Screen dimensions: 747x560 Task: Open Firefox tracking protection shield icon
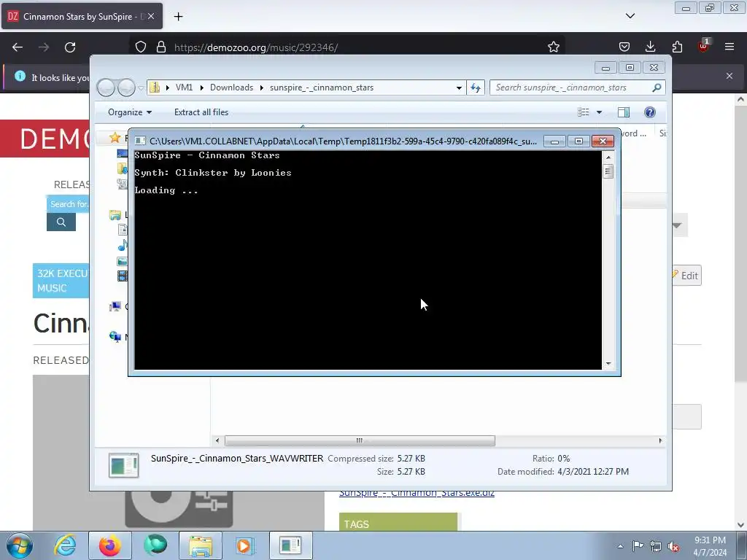[141, 47]
